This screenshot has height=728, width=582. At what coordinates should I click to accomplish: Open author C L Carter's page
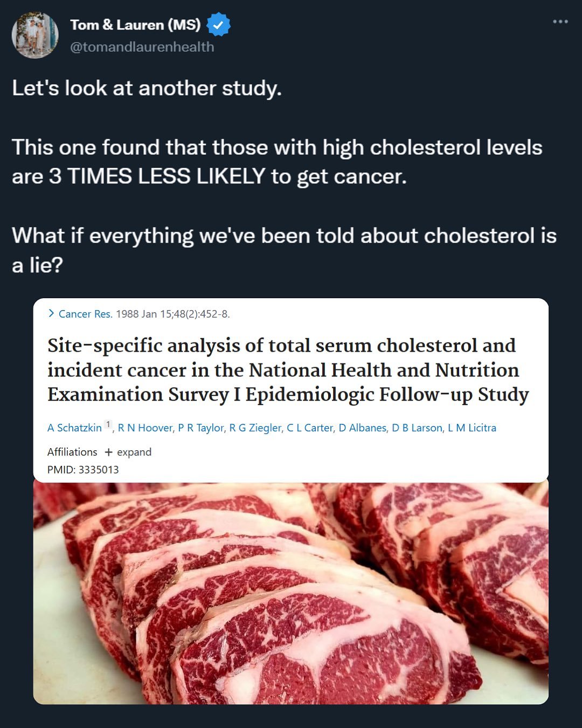(x=310, y=428)
